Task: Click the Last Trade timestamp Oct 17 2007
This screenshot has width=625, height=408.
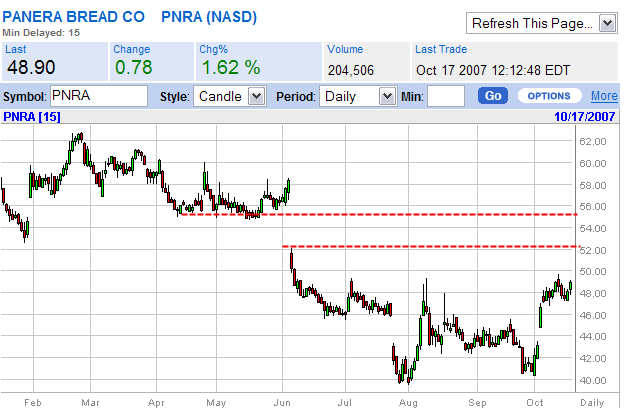Action: coord(493,71)
